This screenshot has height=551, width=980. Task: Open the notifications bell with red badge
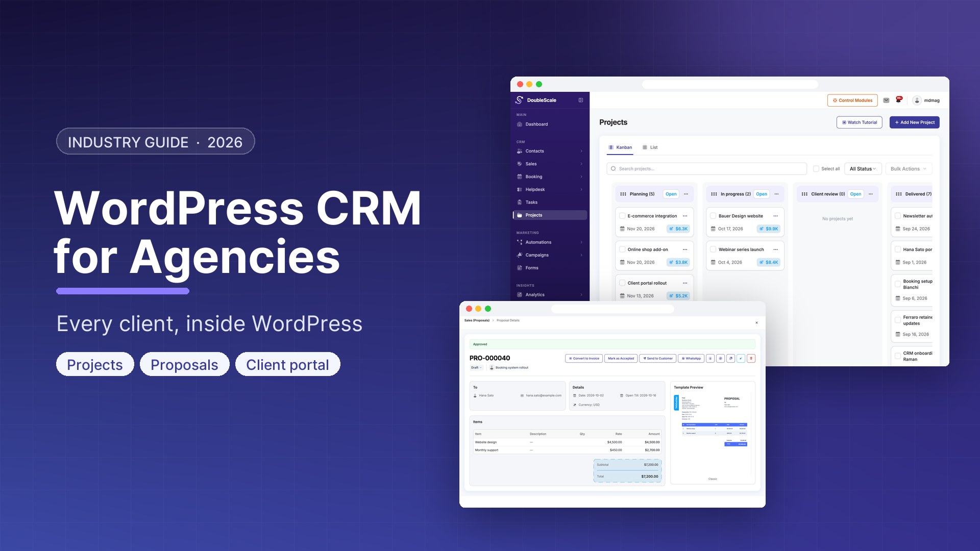pos(898,99)
